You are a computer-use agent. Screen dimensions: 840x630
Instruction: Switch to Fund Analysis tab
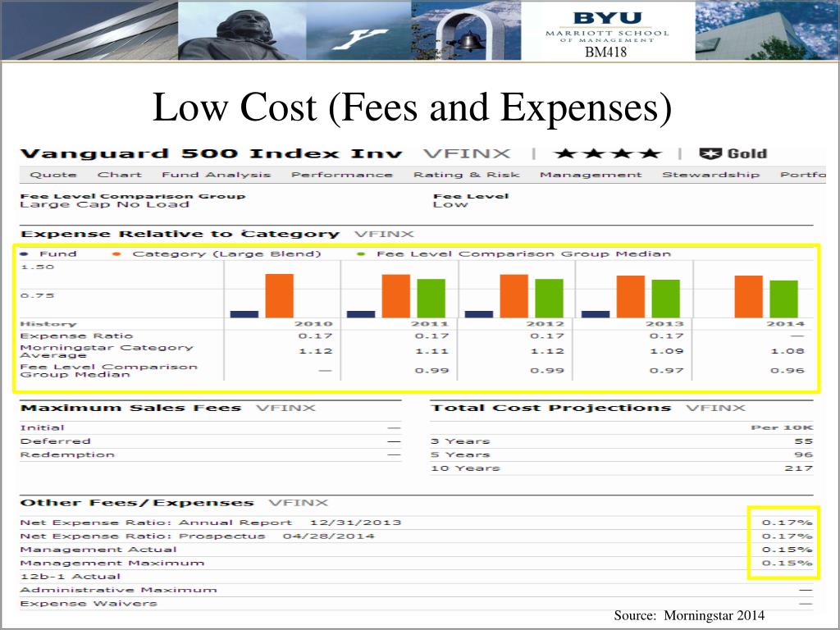coord(217,175)
